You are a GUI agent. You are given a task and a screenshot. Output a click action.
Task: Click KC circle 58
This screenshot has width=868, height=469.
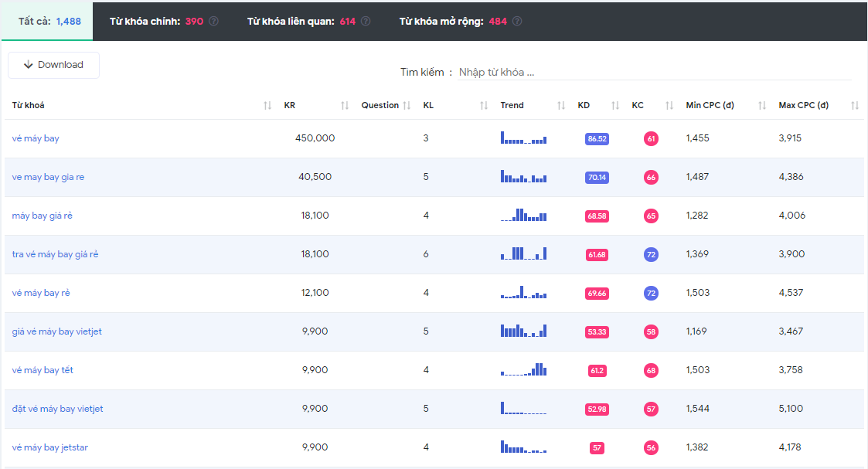pyautogui.click(x=651, y=331)
